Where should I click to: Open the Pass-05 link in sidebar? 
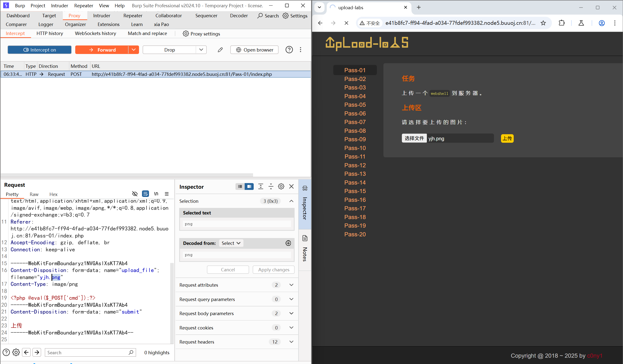tap(355, 105)
